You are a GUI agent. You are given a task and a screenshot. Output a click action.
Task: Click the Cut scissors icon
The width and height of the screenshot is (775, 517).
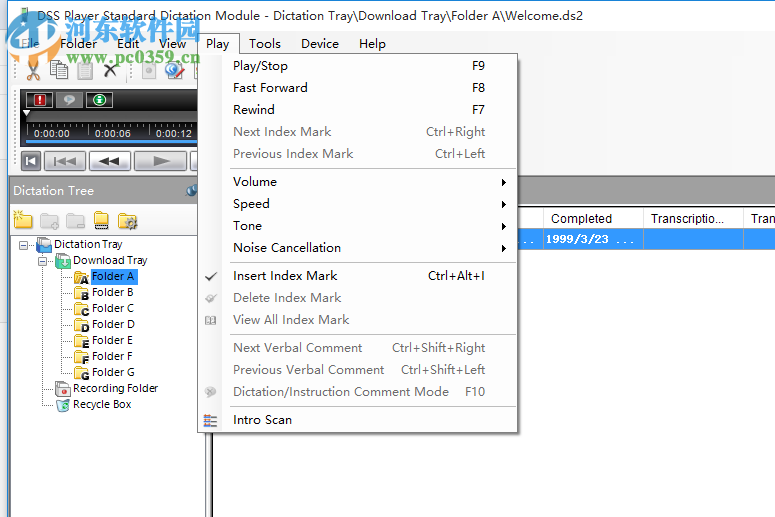[x=33, y=71]
